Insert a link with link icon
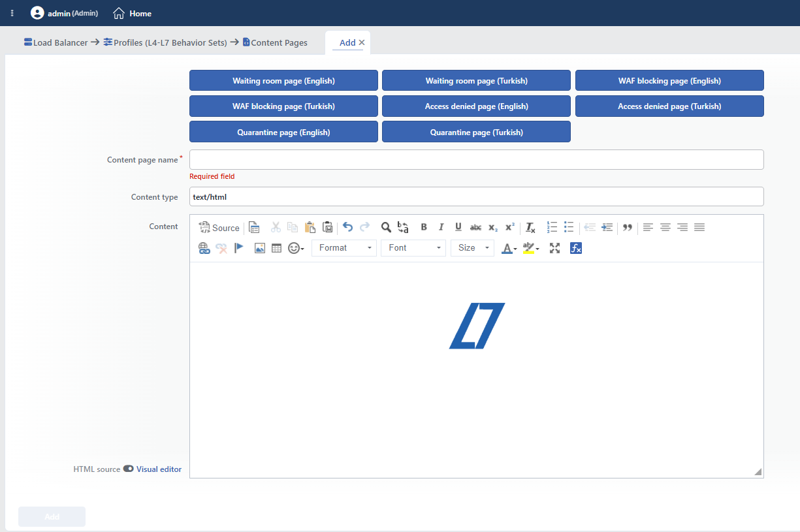 point(204,248)
